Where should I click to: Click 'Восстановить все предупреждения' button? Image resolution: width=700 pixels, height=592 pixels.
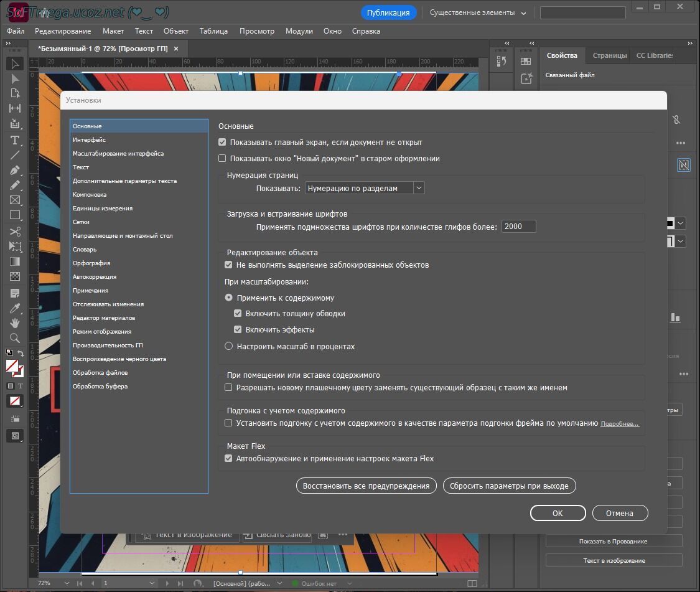(x=366, y=486)
